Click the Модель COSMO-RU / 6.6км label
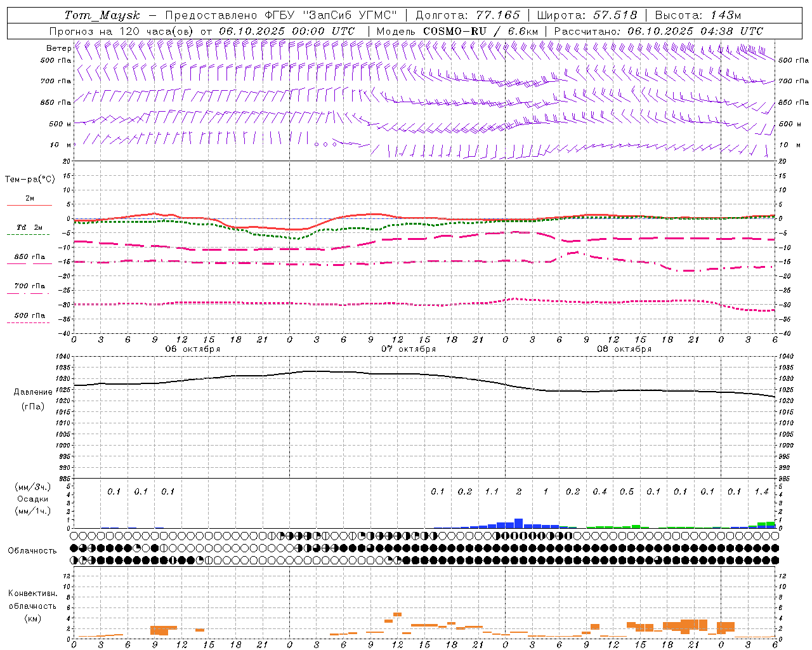The height and width of the screenshot is (650, 812). tap(457, 31)
